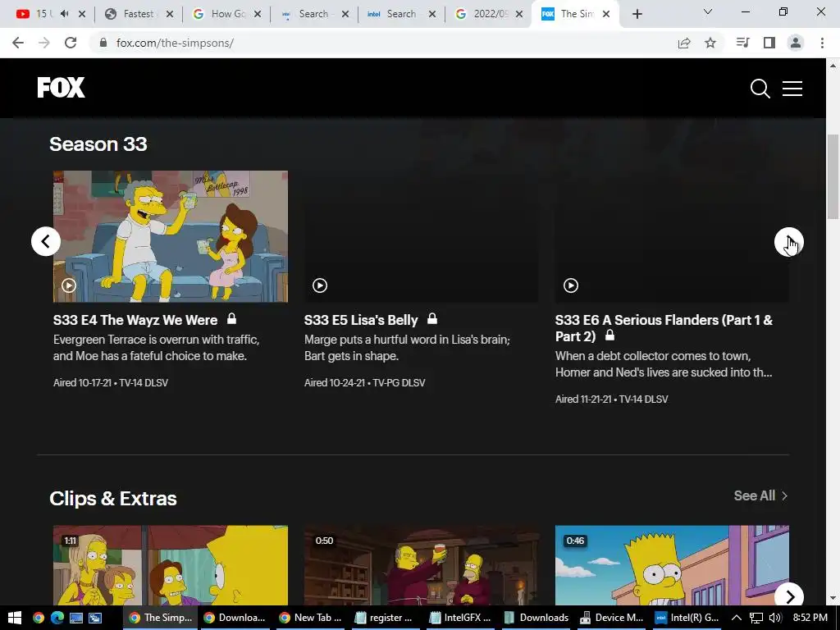Toggle the Chrome side panel
Viewport: 840px width, 630px height.
point(769,43)
